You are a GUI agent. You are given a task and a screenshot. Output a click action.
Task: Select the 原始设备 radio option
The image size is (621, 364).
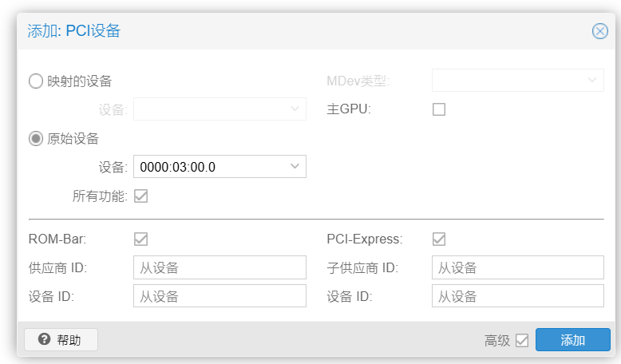[36, 138]
